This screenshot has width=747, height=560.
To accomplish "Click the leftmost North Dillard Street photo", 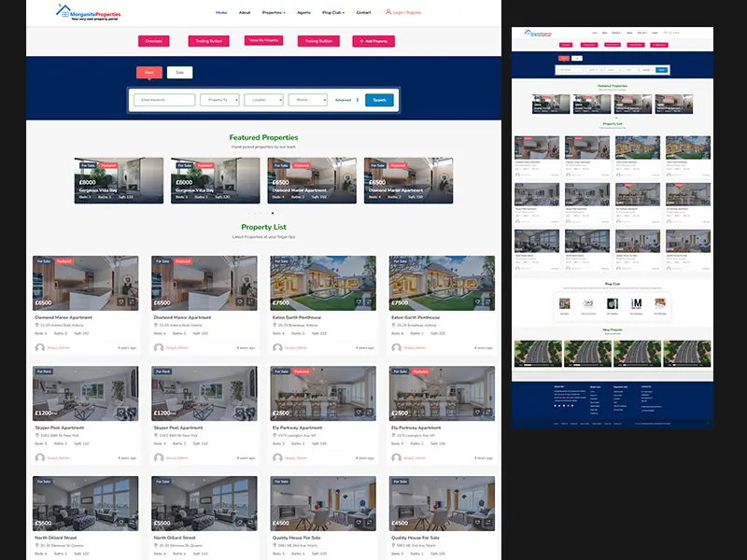I will 86,503.
